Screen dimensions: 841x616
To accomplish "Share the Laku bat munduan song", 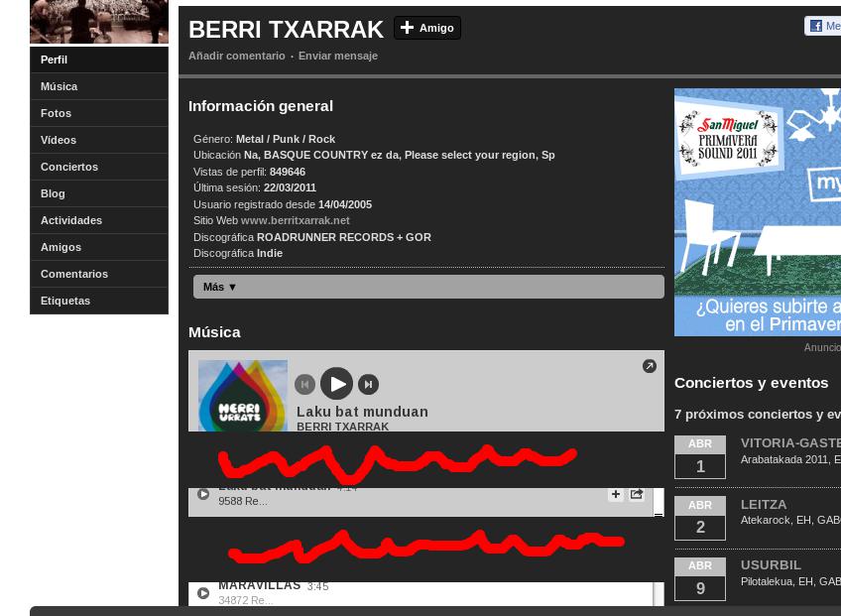I will (637, 494).
